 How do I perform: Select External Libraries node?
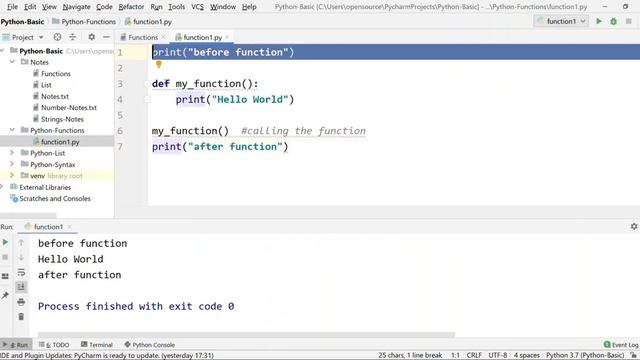click(x=45, y=187)
